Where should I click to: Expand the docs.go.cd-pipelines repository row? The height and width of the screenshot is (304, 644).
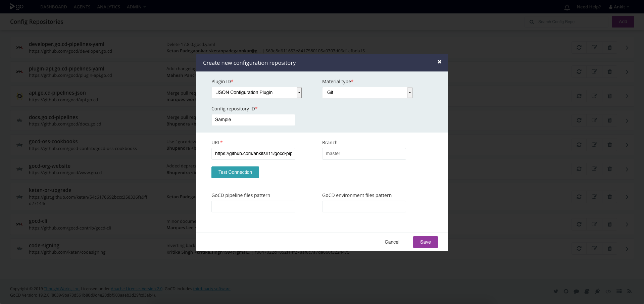627,120
